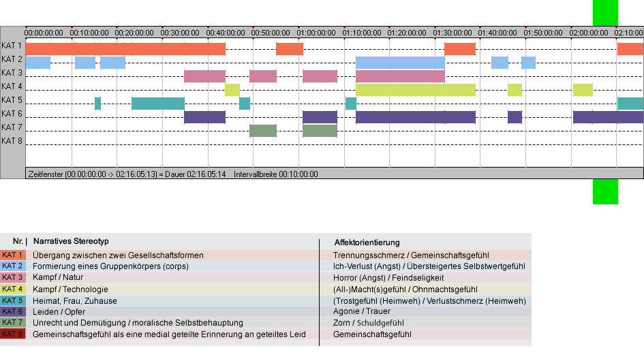Select the Heimat, Frau, Zuhause legend entry
The height and width of the screenshot is (361, 644).
point(75,300)
